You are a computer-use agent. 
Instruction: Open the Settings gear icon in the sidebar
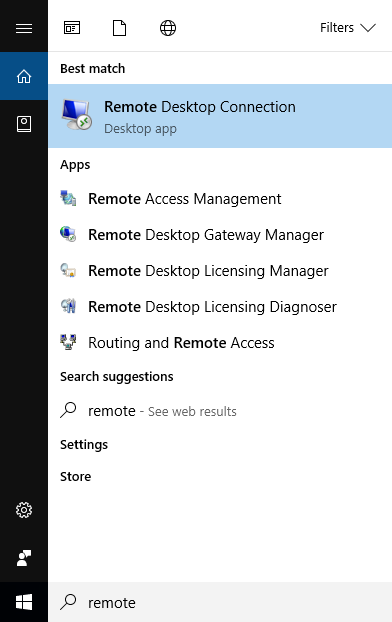(24, 510)
